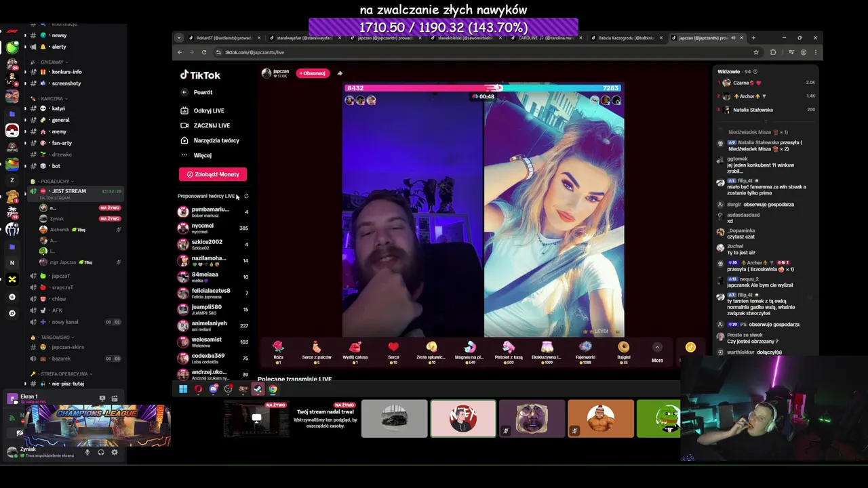Open the suggested creator welesamist
The image size is (868, 488).
click(x=213, y=342)
